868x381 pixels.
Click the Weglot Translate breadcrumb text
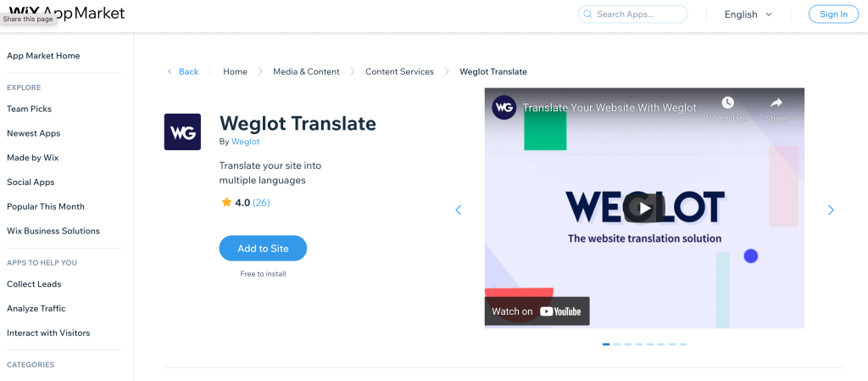click(493, 71)
